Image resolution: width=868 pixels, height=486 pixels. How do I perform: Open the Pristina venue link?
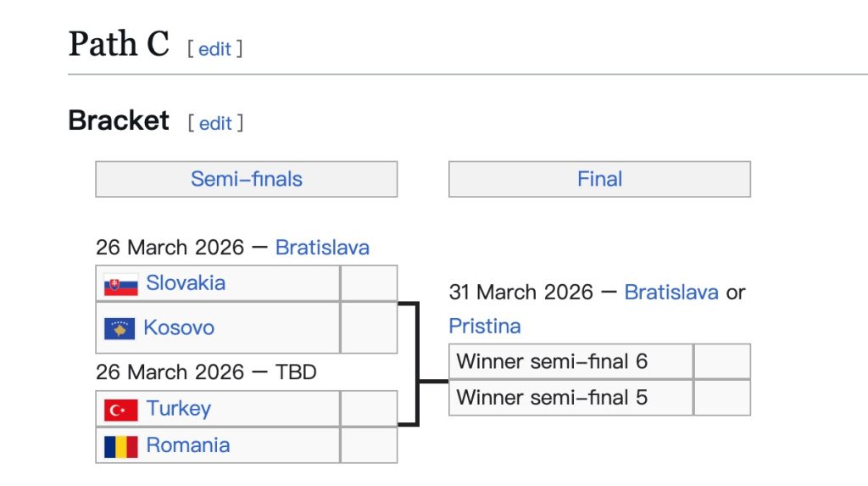pos(485,327)
